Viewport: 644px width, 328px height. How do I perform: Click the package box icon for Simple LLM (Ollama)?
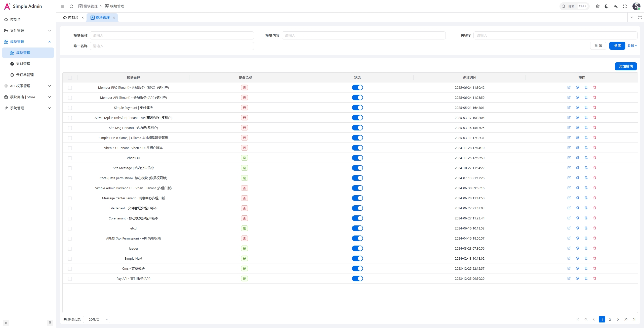pyautogui.click(x=578, y=137)
